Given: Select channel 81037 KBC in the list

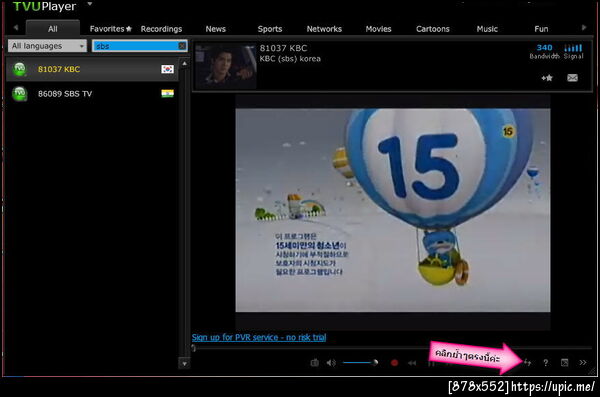Looking at the screenshot, I should pos(92,69).
